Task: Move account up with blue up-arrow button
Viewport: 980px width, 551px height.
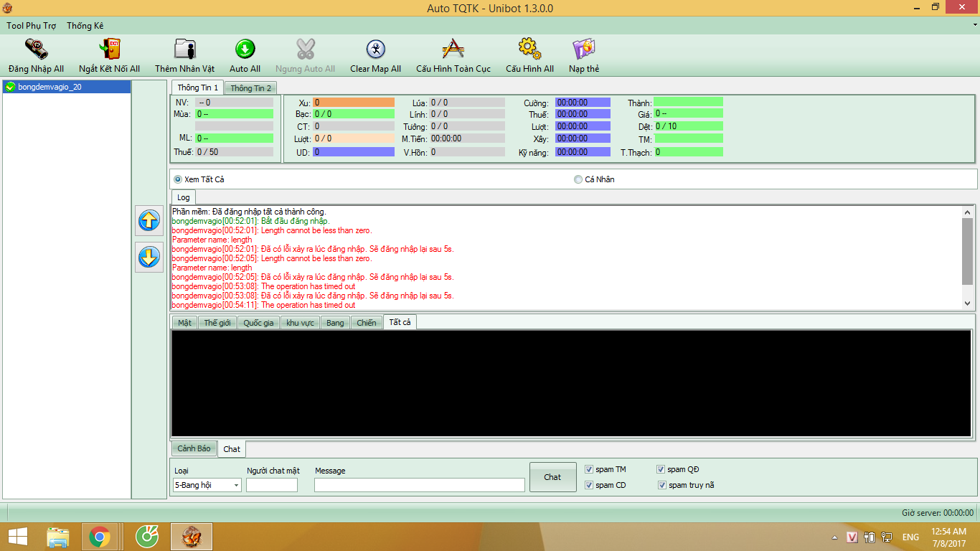Action: 149,221
